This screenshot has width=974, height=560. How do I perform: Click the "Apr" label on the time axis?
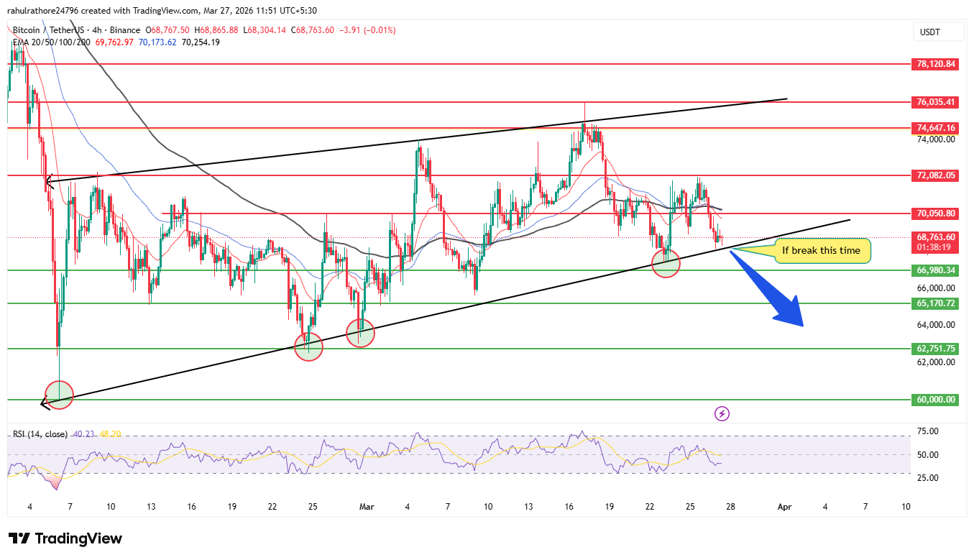pos(784,507)
